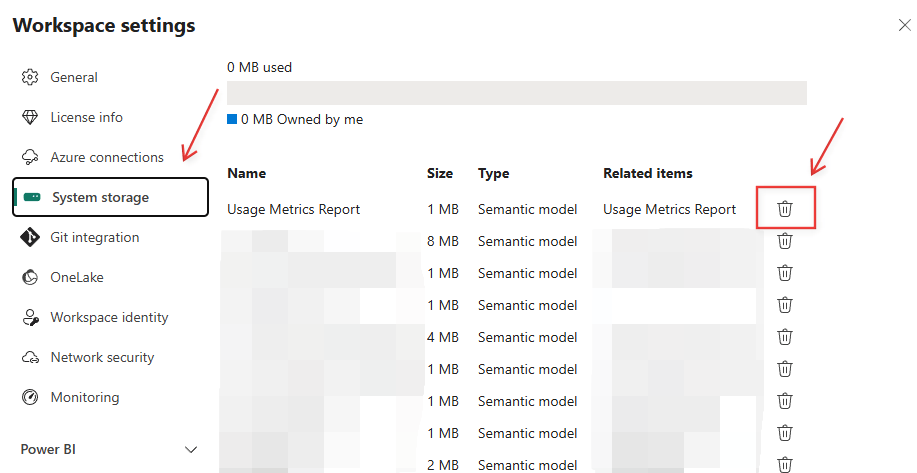Click trash icon for the 2 MB model

coord(786,464)
